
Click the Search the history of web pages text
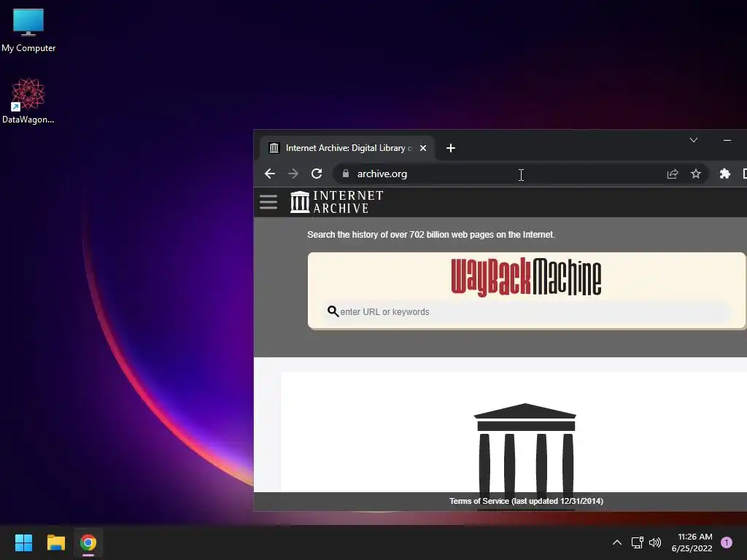(430, 234)
